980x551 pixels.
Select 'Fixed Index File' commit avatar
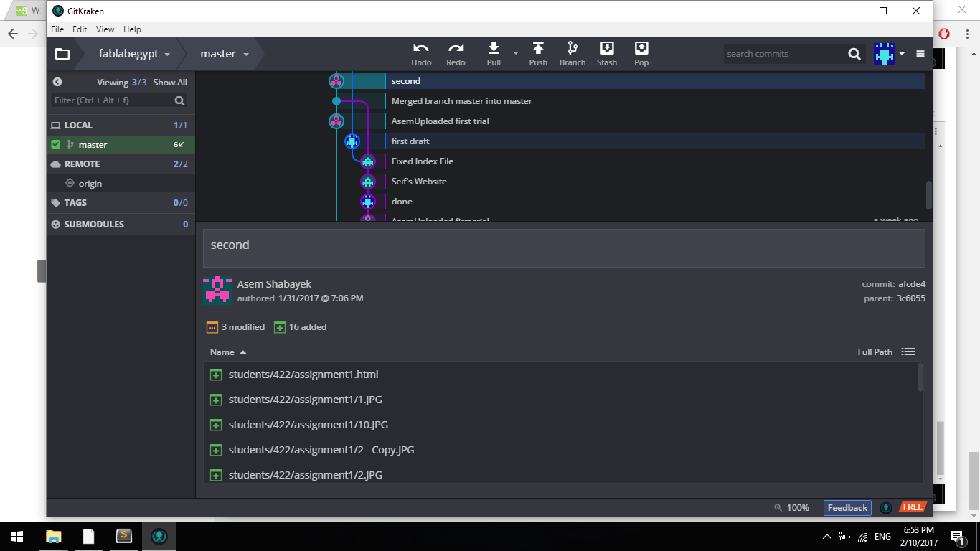368,161
